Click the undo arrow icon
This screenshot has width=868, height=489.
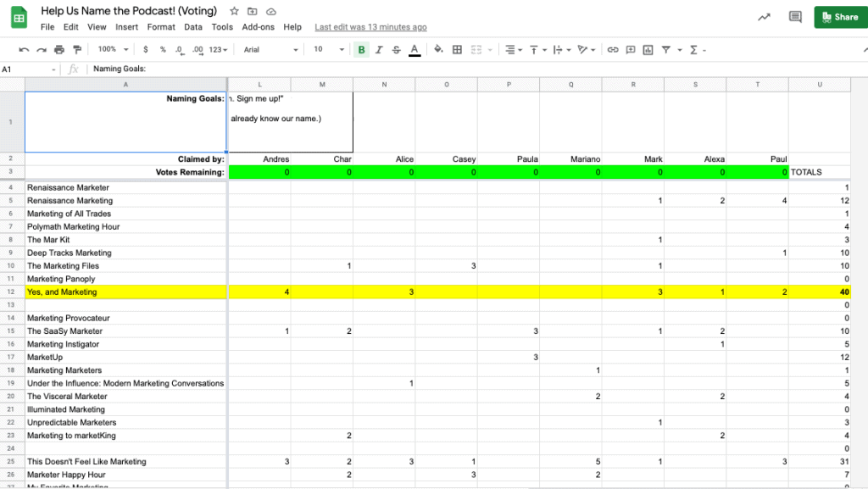(x=24, y=50)
